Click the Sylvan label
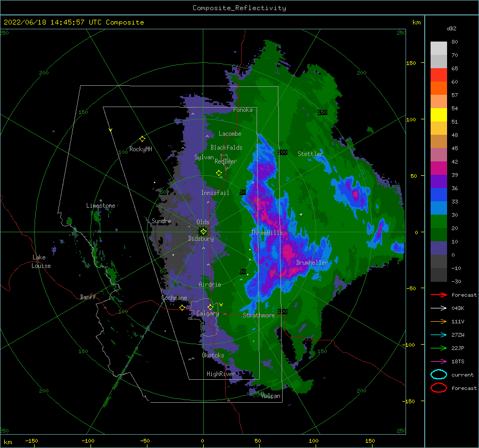 pos(204,157)
